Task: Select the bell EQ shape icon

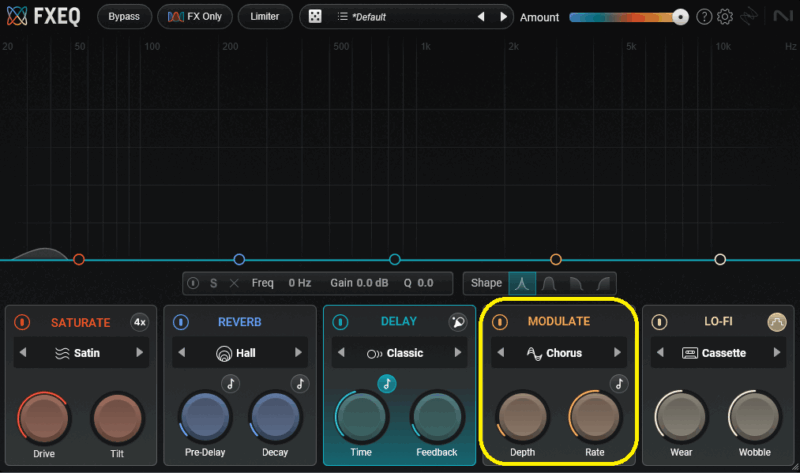Action: (x=522, y=283)
